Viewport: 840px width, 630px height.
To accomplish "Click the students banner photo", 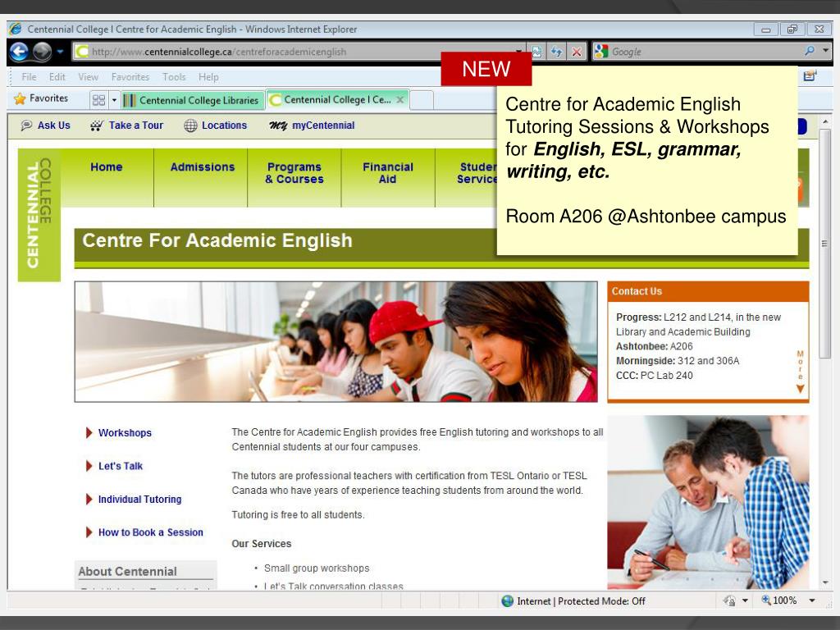I will [336, 342].
